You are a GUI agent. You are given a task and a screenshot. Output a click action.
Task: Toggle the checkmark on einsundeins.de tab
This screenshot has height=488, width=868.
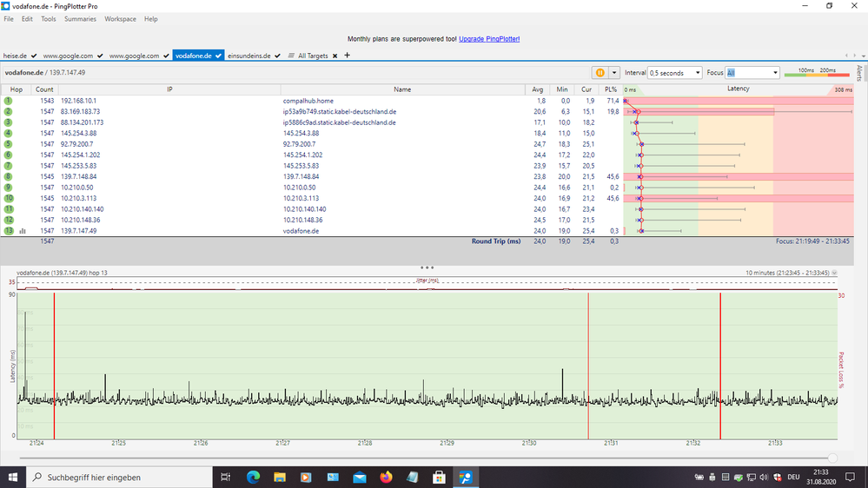click(277, 56)
